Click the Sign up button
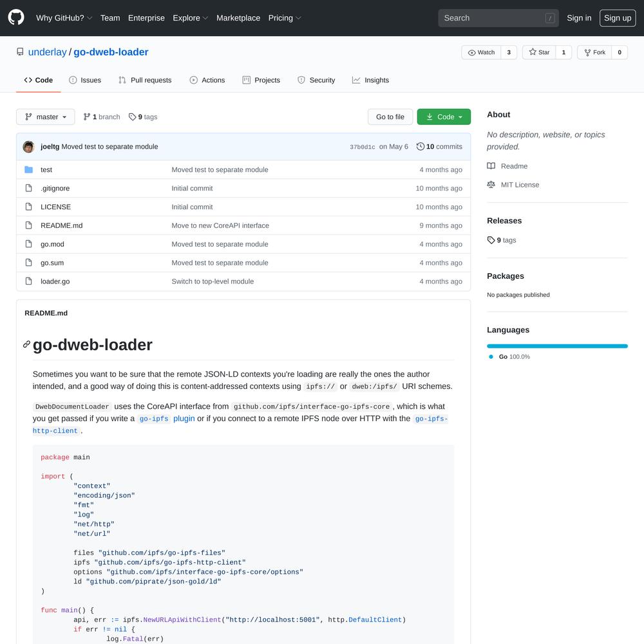644x644 pixels. tap(618, 18)
